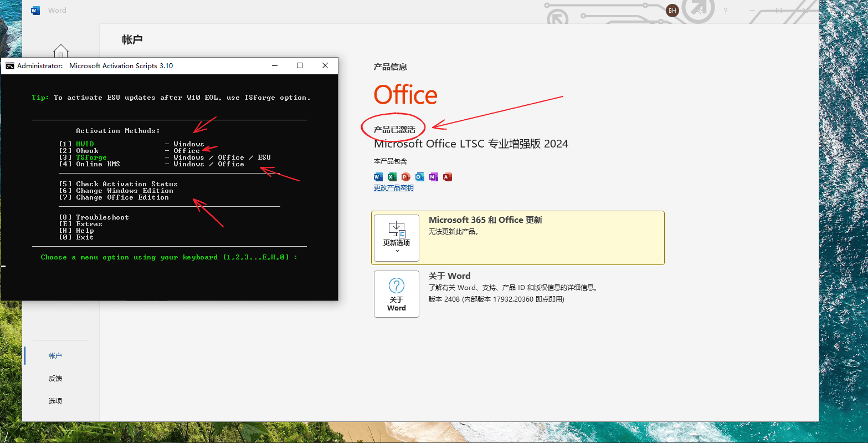Maximize the Word window
The image size is (868, 443).
778,11
